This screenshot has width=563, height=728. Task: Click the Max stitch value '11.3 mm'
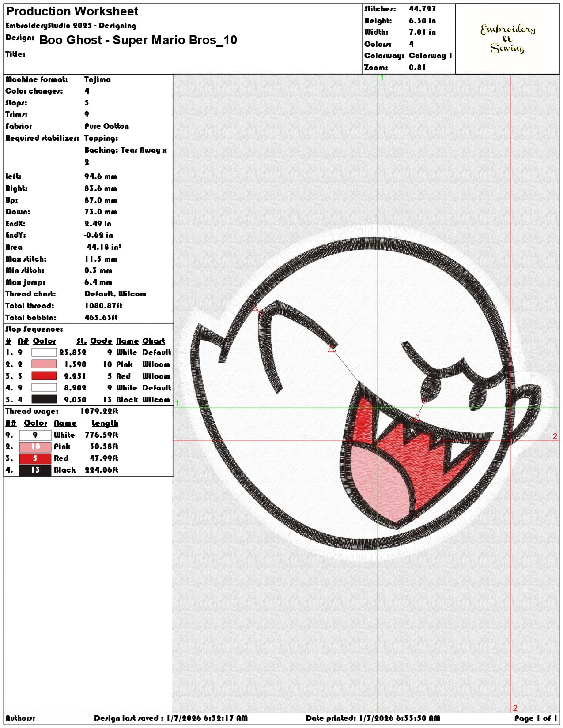(101, 259)
